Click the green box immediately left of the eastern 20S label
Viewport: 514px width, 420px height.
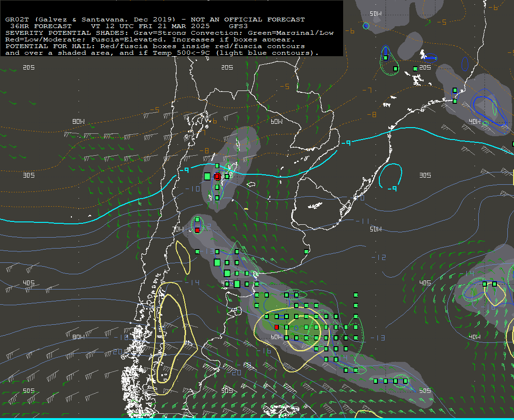coord(415,69)
